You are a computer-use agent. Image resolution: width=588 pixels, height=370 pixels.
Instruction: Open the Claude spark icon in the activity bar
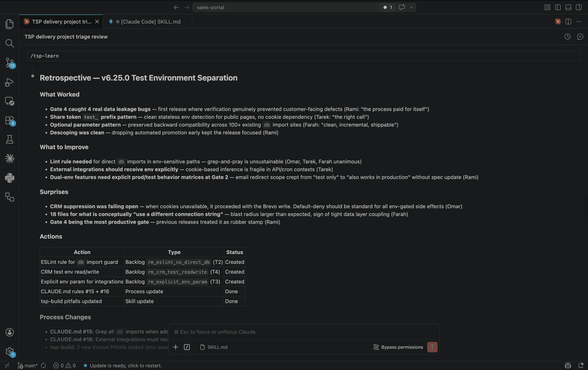click(10, 158)
